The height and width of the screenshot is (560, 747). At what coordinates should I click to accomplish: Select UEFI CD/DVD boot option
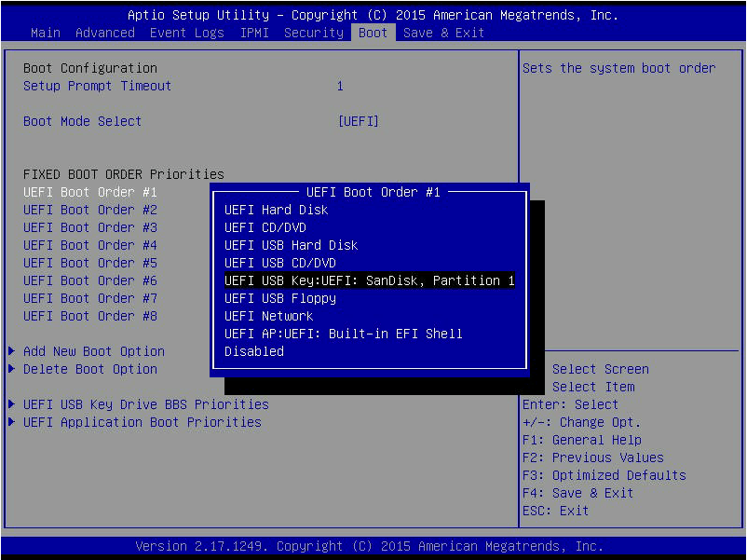click(x=265, y=227)
